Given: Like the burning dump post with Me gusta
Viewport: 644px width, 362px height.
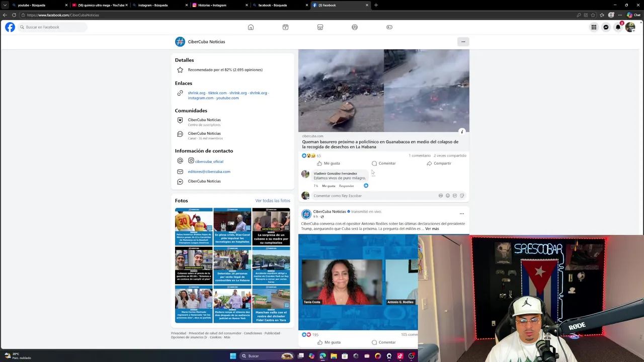Looking at the screenshot, I should coord(329,163).
